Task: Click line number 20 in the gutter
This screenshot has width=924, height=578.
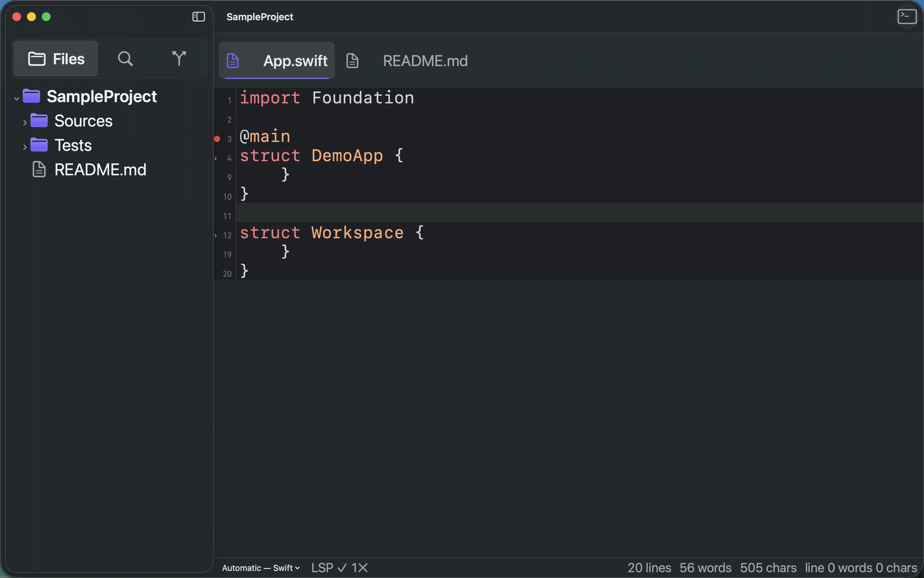Action: click(227, 274)
